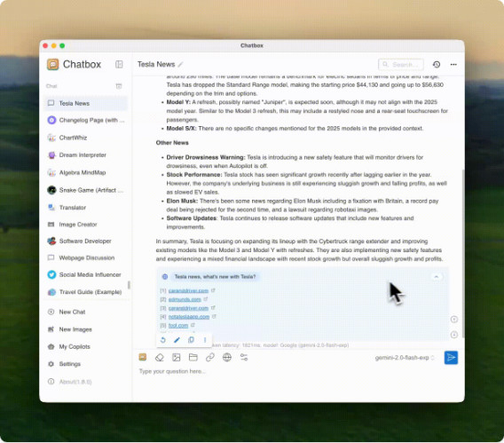Attach a link using the chain icon

pos(210,357)
